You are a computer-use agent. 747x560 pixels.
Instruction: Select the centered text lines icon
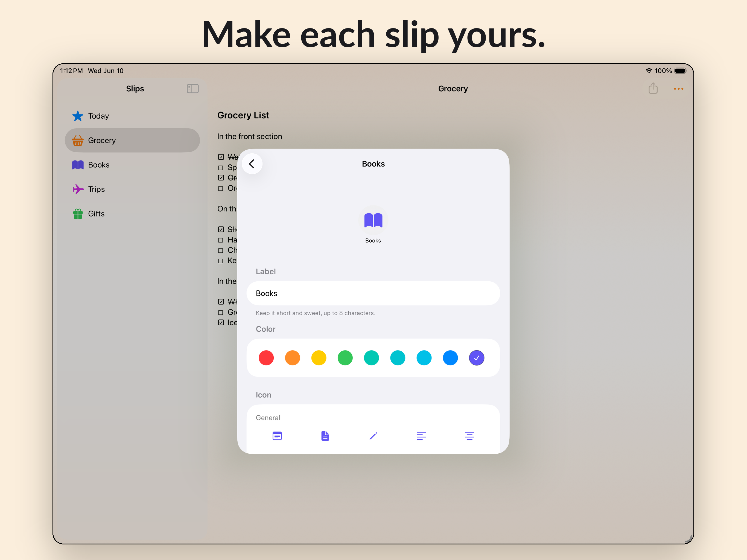(x=469, y=436)
